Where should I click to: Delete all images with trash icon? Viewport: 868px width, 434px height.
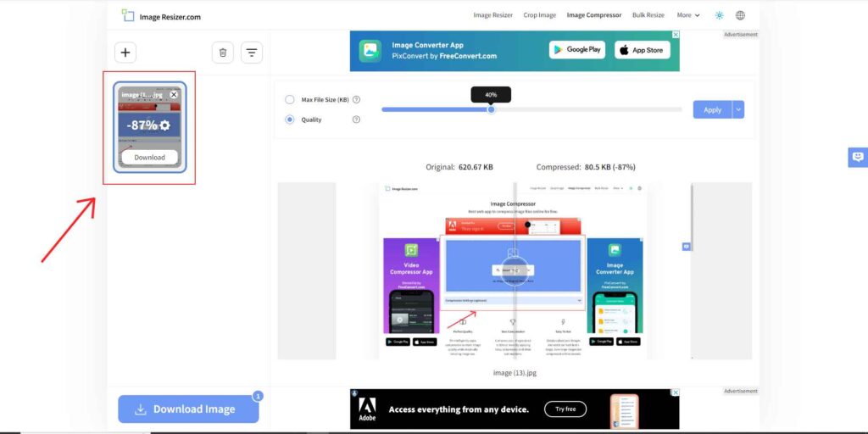223,53
